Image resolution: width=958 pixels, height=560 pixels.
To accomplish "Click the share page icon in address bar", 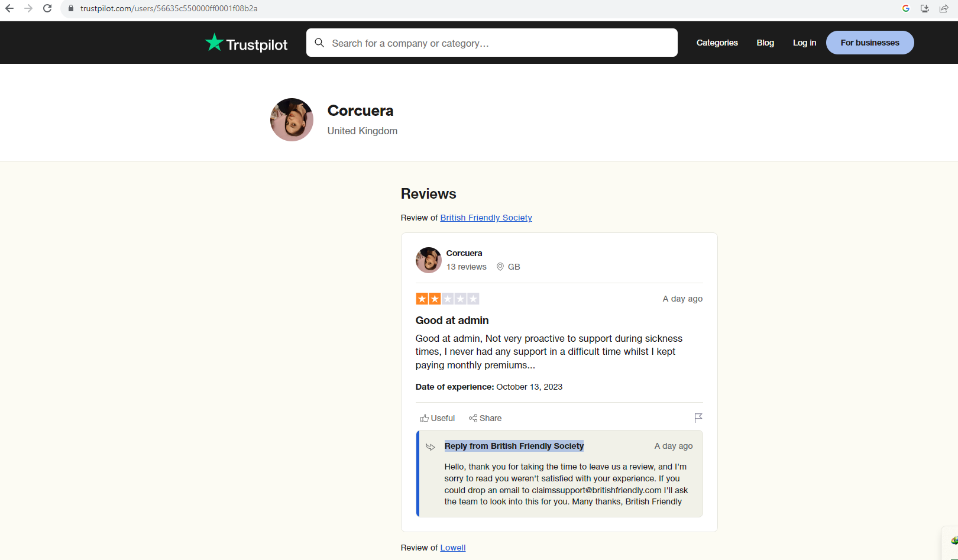I will [x=944, y=8].
